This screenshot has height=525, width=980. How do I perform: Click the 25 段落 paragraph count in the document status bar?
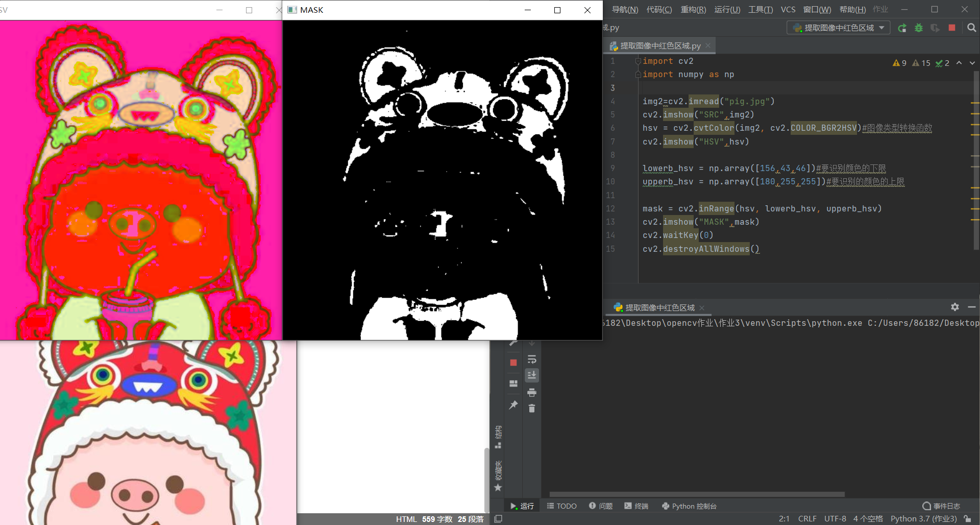(471, 519)
